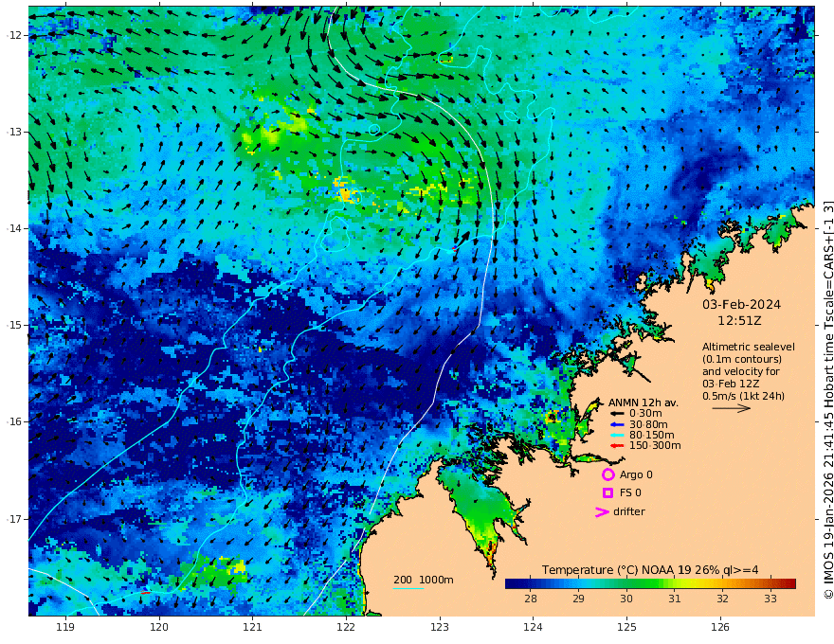
Task: Click the date text 03-Feb-2024
Action: 741,304
